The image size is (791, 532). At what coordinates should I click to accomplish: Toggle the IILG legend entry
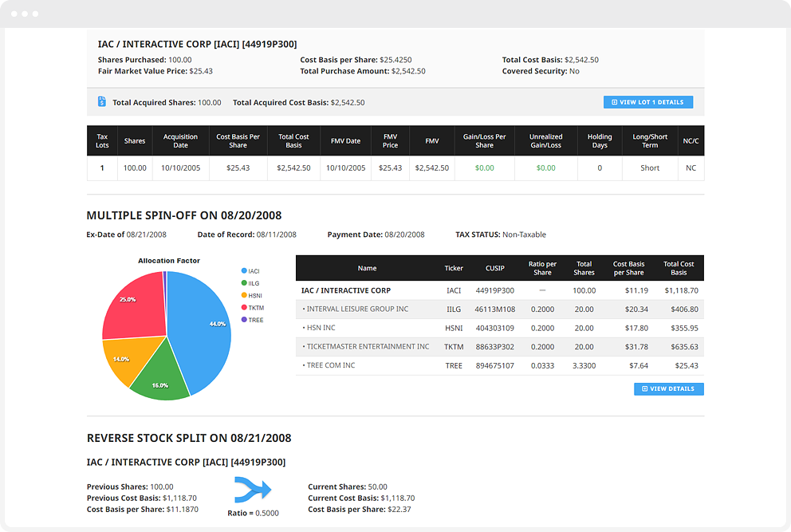(x=250, y=283)
